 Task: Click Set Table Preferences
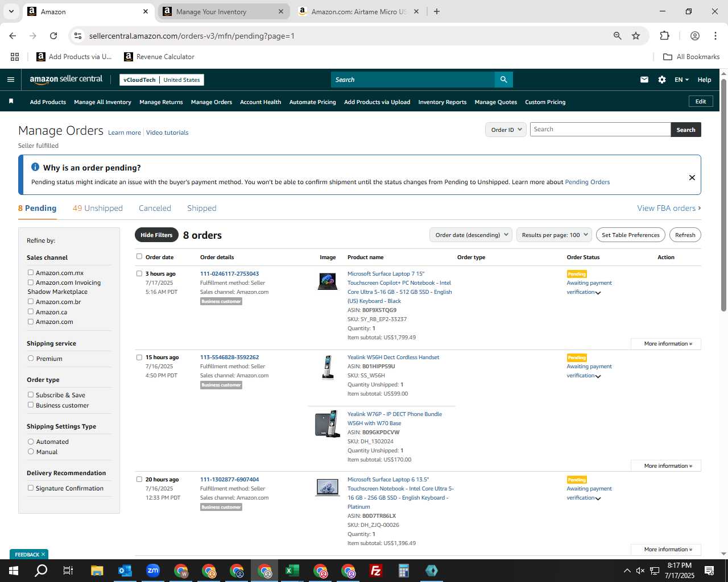pyautogui.click(x=631, y=235)
